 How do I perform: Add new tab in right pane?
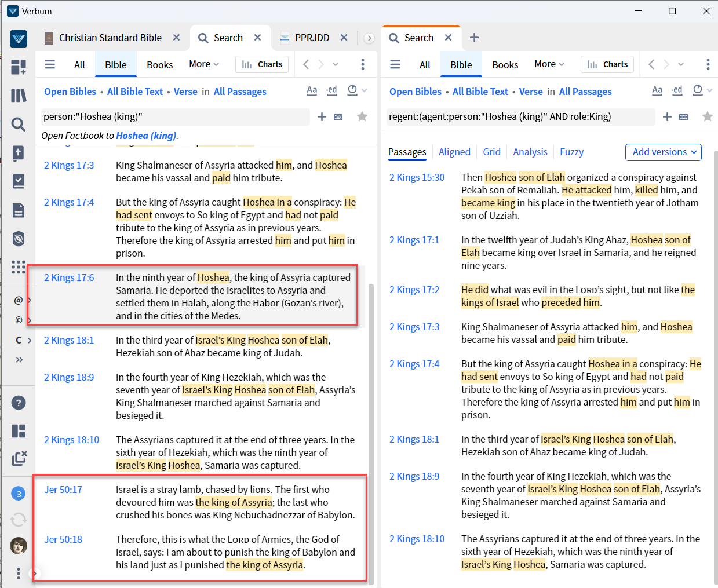(x=474, y=37)
